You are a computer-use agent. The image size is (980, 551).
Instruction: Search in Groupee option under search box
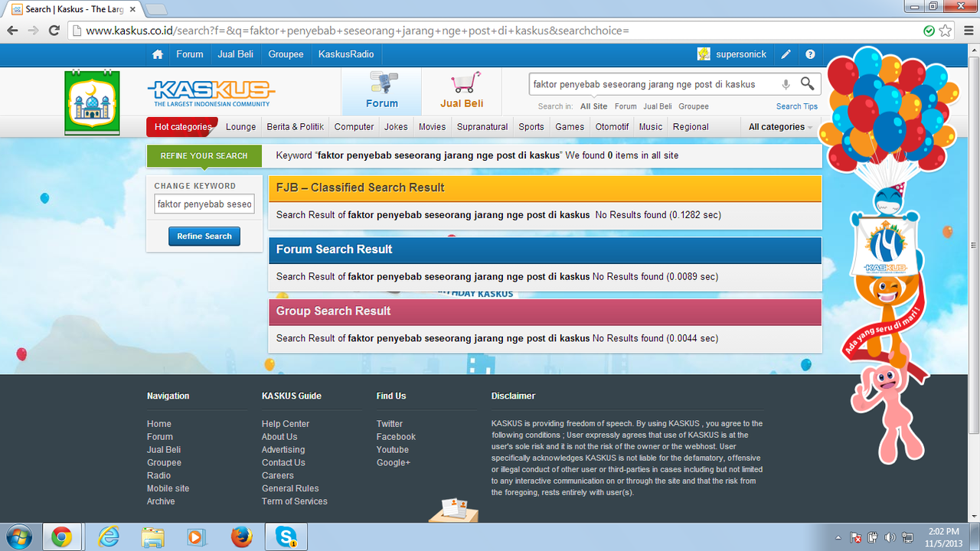pyautogui.click(x=694, y=106)
